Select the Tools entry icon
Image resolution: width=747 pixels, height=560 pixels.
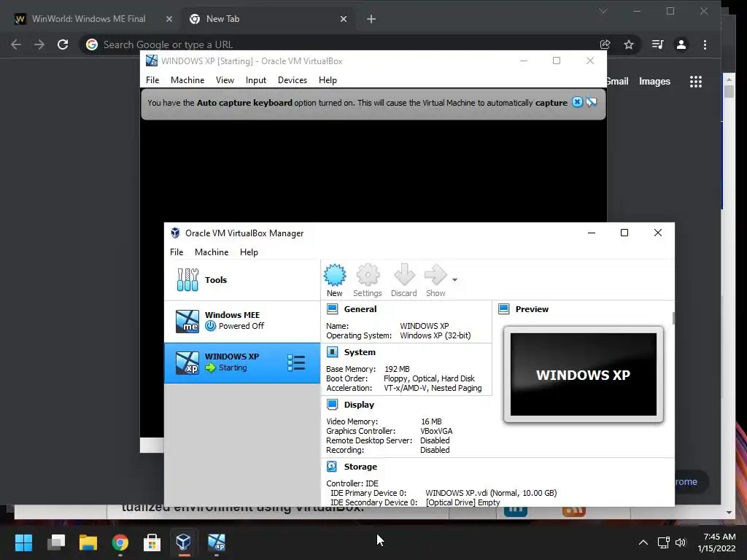tap(187, 279)
